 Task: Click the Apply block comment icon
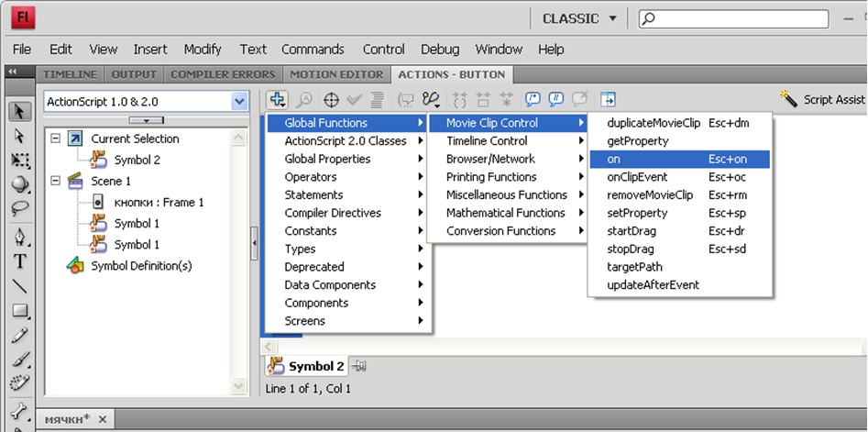click(533, 100)
